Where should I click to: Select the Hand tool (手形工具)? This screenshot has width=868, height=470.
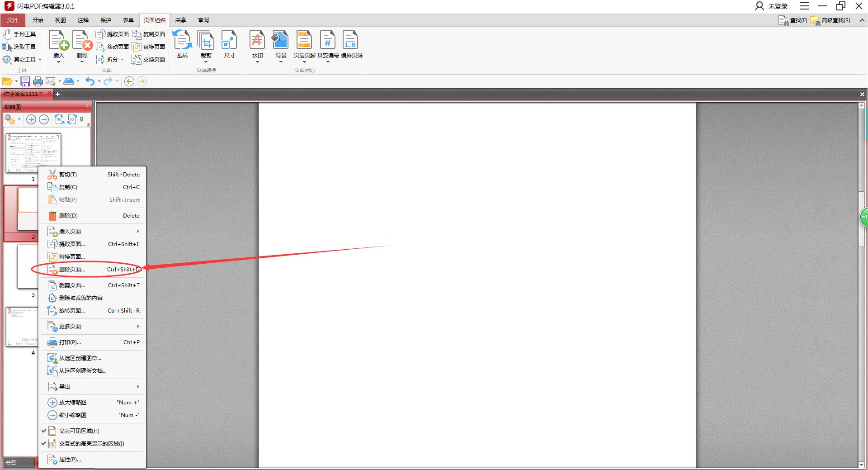point(19,34)
